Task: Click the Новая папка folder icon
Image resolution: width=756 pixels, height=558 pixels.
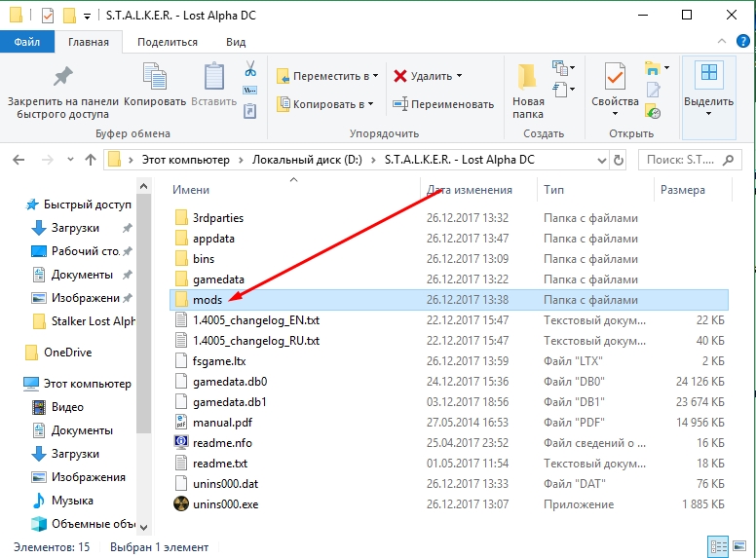Action: [527, 77]
